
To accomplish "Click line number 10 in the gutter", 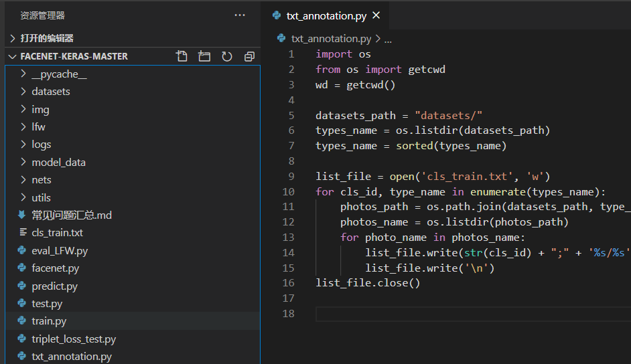I will 289,191.
